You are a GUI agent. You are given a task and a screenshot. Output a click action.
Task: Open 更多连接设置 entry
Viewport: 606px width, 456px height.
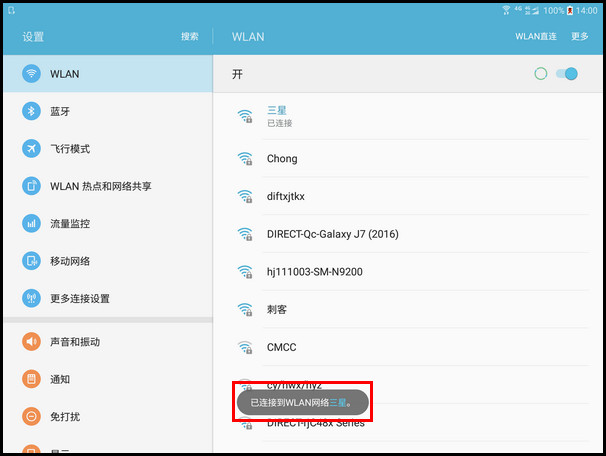pyautogui.click(x=108, y=298)
